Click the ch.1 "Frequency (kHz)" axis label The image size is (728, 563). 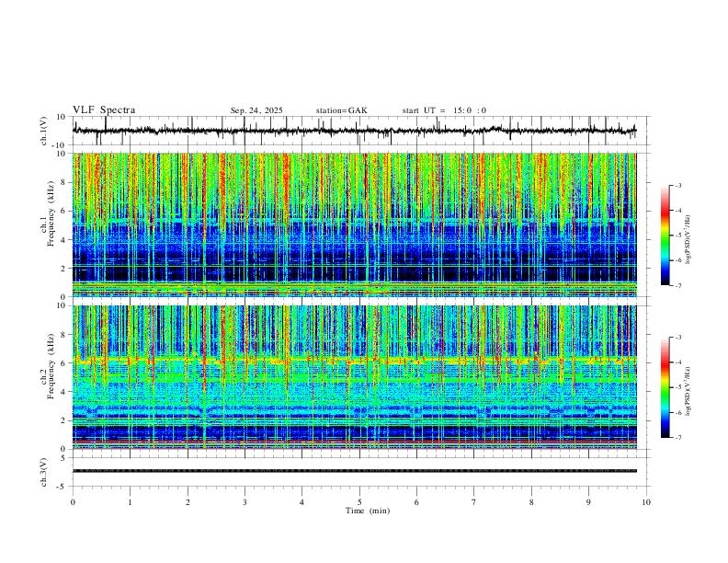click(x=51, y=213)
